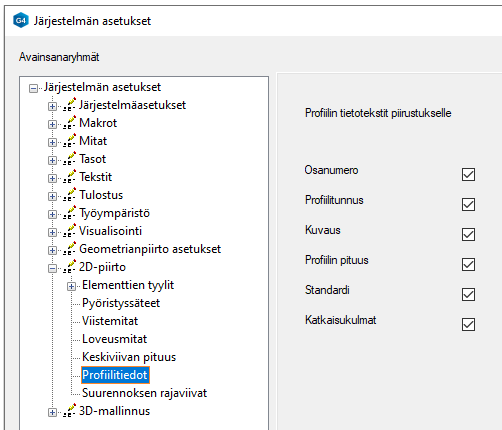
Task: Collapse the 2D-piirto tree node
Action: 52,268
